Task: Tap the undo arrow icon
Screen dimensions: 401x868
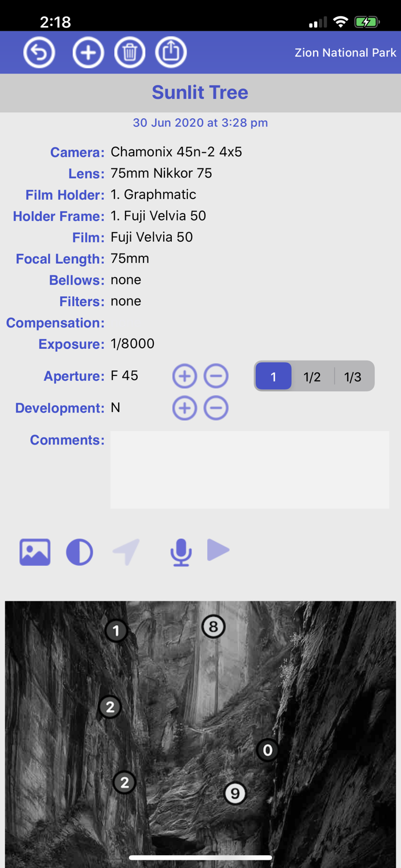Action: [39, 52]
